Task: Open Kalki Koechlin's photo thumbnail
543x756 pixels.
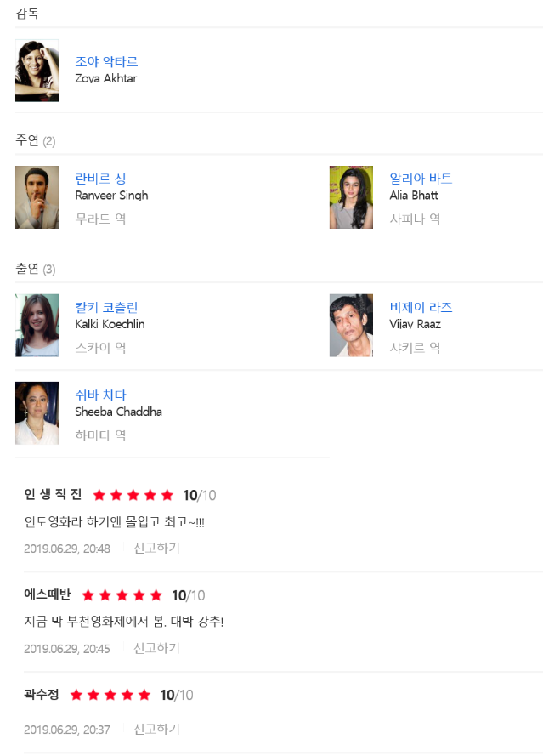Action: (x=37, y=326)
